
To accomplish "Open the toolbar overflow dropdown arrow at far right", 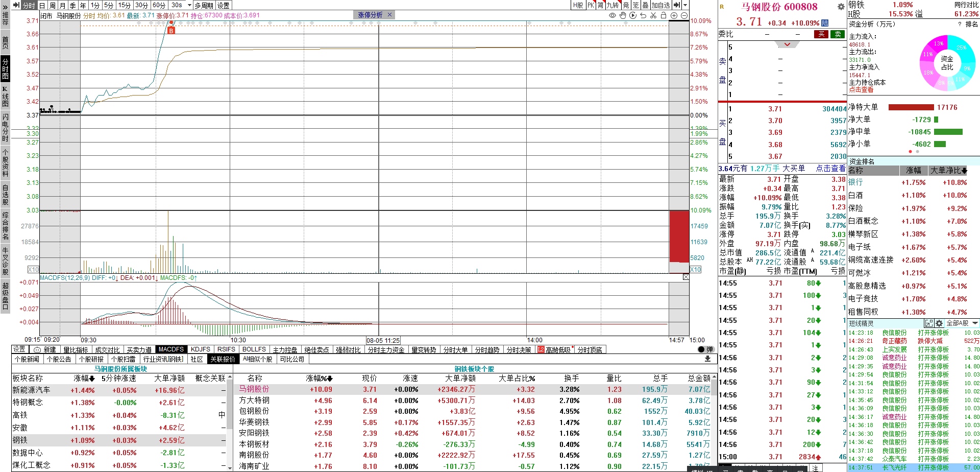I will coord(685,5).
